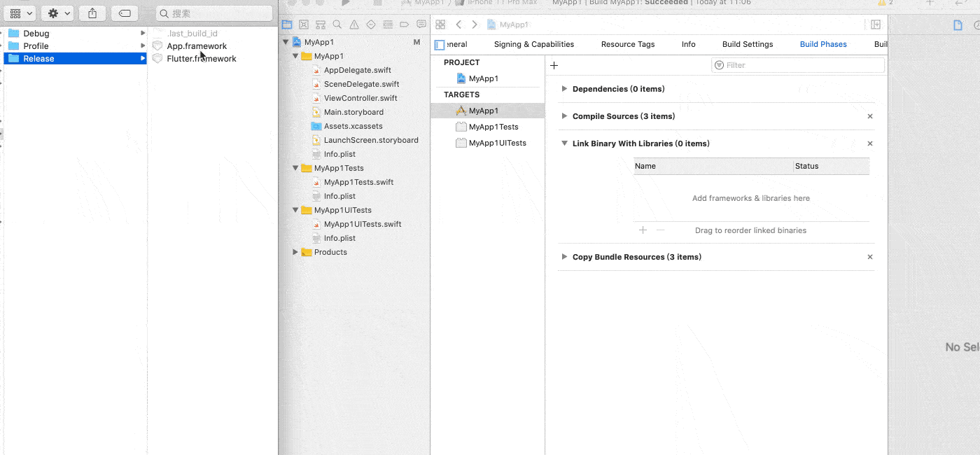Go forward in editor history

coord(475,24)
